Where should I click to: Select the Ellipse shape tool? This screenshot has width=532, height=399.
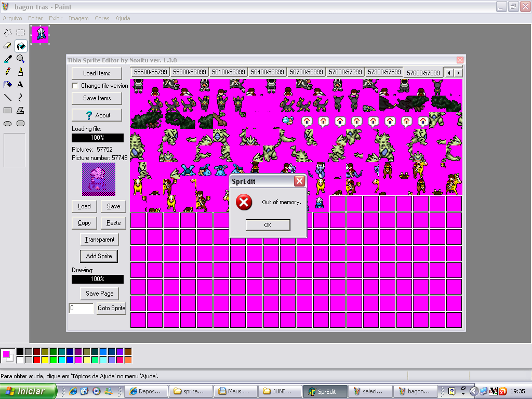[8, 124]
